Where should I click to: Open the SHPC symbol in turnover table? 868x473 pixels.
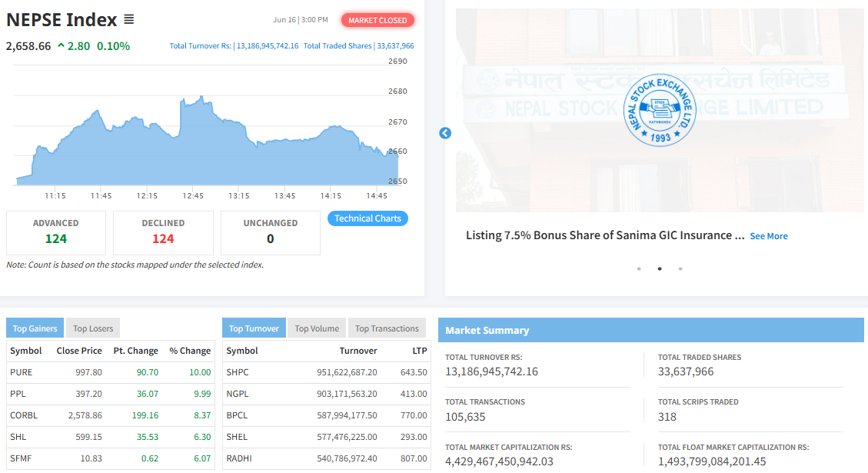coord(238,372)
